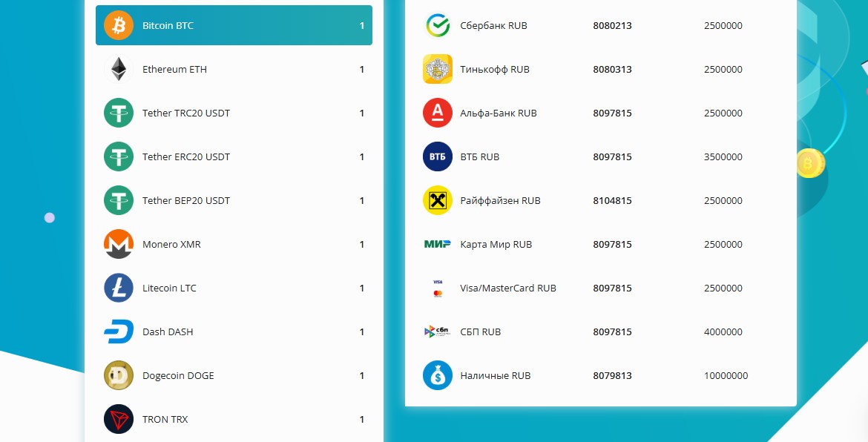Click the yellow Райффайзен logo icon
Screen dimensions: 868x442
(x=437, y=200)
